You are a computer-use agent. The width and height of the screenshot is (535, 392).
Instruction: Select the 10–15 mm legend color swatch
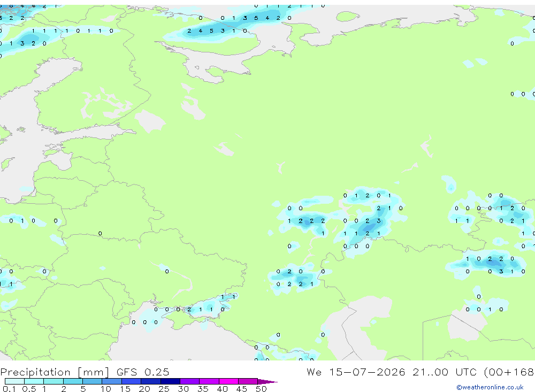coord(112,381)
